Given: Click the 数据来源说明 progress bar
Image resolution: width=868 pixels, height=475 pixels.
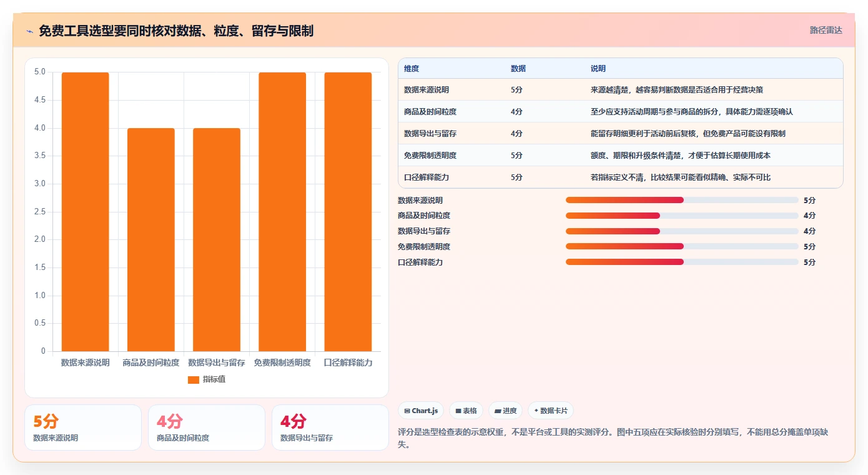Looking at the screenshot, I should (x=682, y=200).
